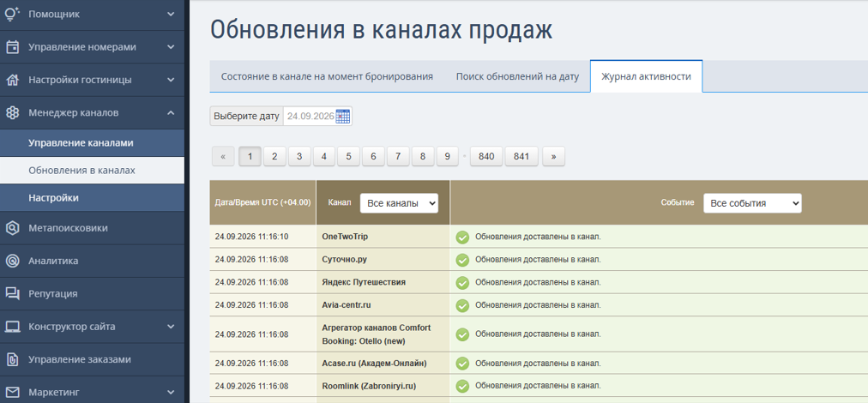Click the Помощник lightbulb icon
Viewport: 868px width, 403px height.
pyautogui.click(x=12, y=13)
